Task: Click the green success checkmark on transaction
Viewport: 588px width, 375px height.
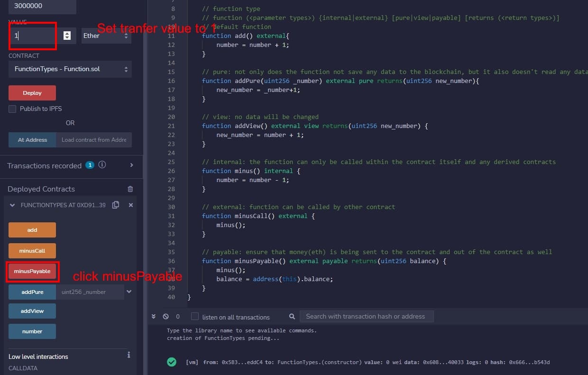Action: click(x=172, y=362)
